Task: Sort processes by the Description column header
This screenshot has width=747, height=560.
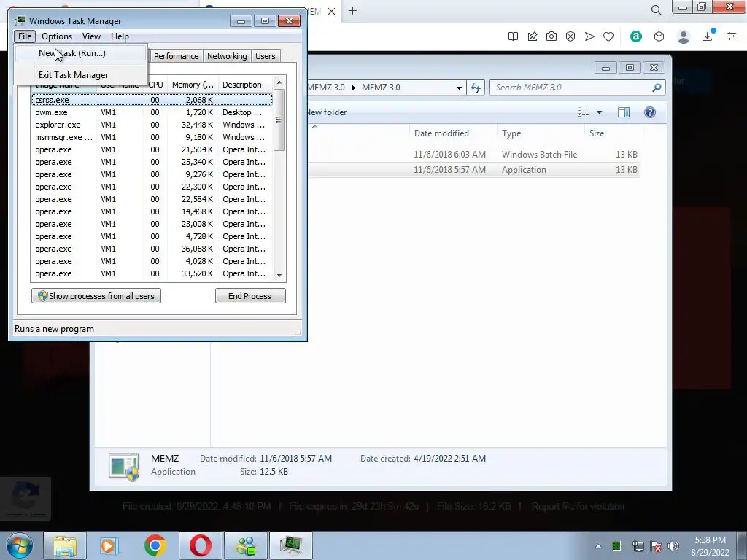Action: pos(246,85)
